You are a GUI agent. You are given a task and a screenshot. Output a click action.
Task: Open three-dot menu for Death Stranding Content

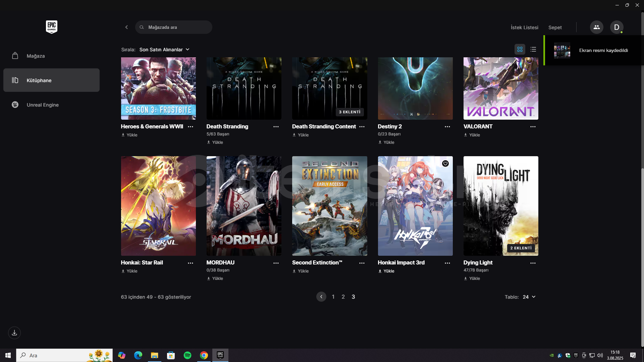click(x=362, y=127)
